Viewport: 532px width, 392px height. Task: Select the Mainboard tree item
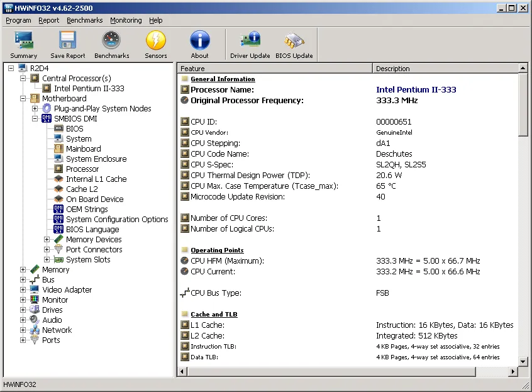pos(84,148)
